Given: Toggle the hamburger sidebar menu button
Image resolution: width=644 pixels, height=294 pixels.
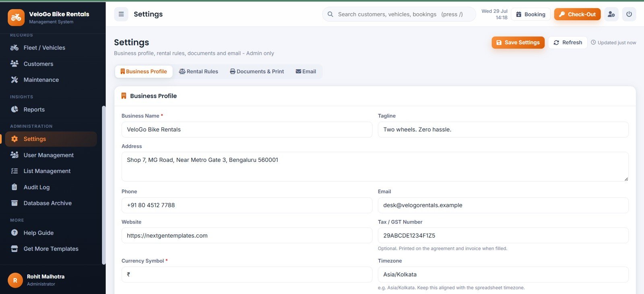Looking at the screenshot, I should point(121,14).
